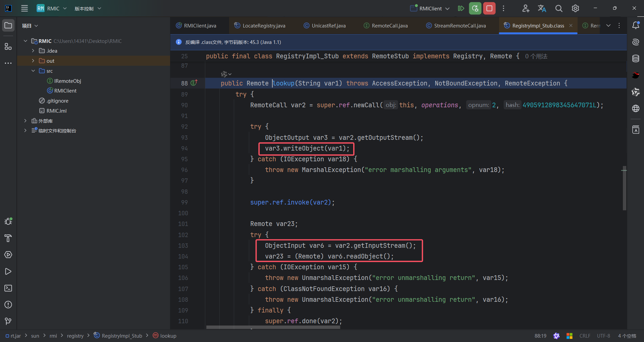This screenshot has height=342, width=644.
Task: Collapse the RMIC root folder
Action: coord(25,41)
